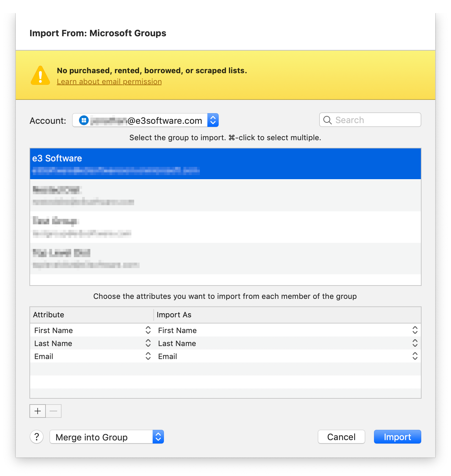
Task: Click the Cancel button
Action: coord(341,437)
